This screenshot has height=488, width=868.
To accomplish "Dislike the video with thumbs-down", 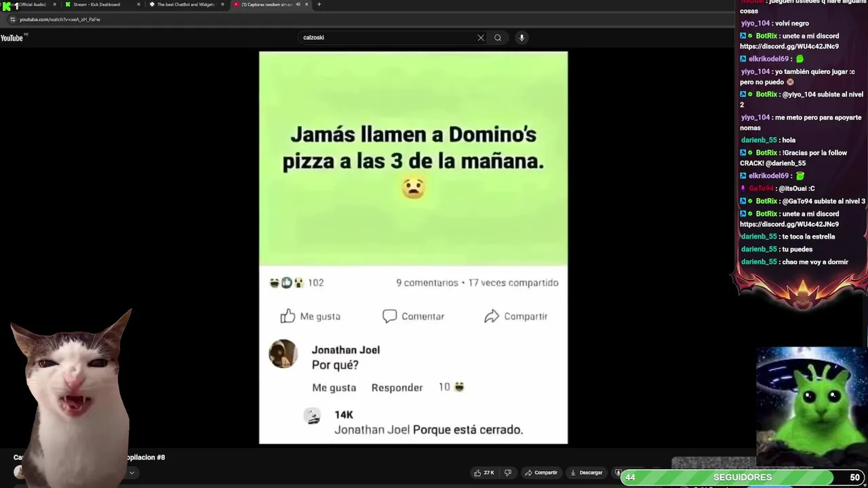I will (508, 472).
